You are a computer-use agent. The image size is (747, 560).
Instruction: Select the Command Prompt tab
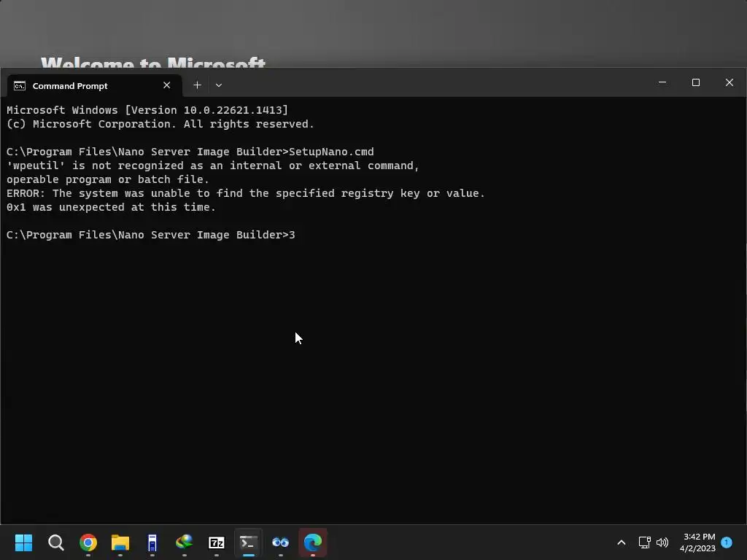pyautogui.click(x=94, y=86)
